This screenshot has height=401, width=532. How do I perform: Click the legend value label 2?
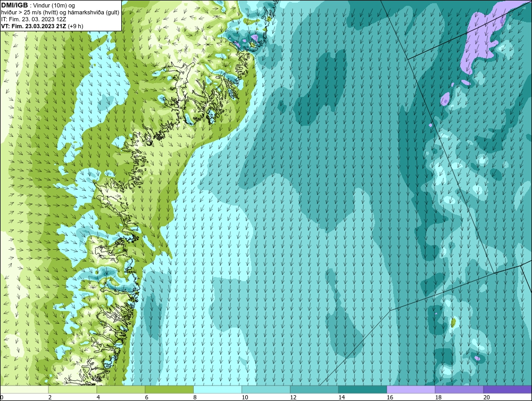[50, 397]
